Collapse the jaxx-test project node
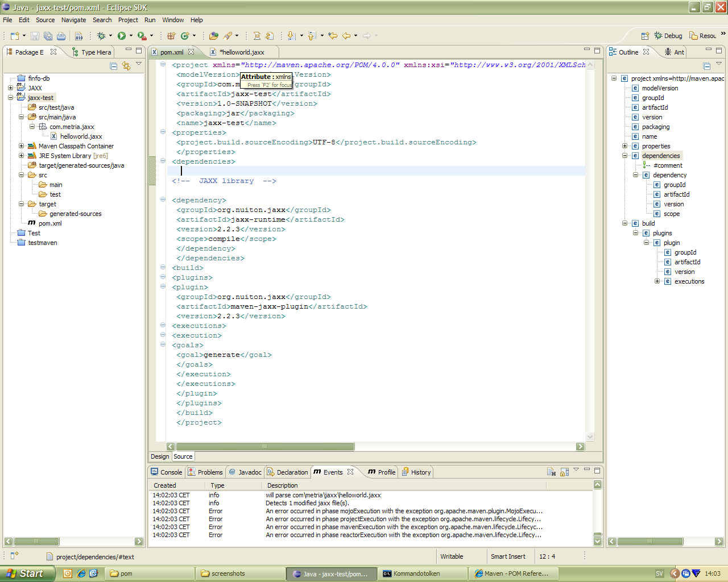The height and width of the screenshot is (582, 728). pos(10,98)
